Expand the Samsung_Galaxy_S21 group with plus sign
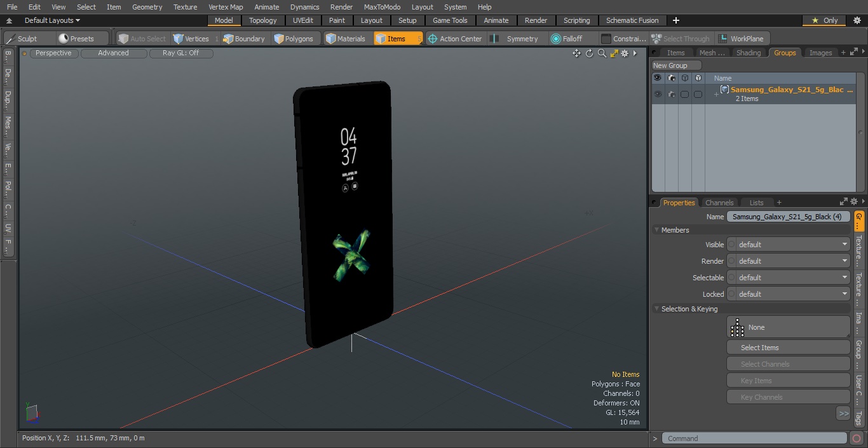868x448 pixels. (716, 95)
